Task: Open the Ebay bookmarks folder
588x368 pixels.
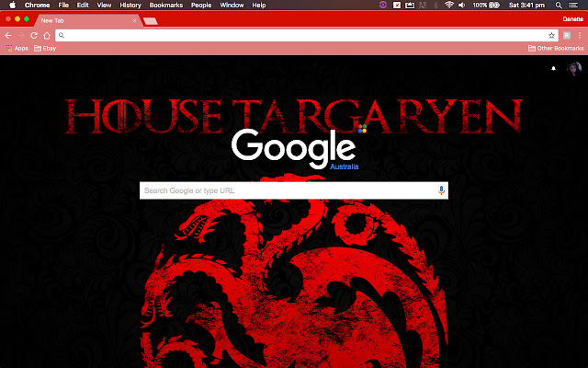Action: click(x=45, y=48)
